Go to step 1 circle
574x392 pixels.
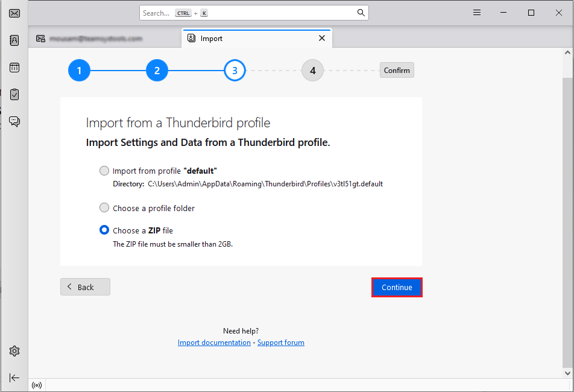point(79,71)
